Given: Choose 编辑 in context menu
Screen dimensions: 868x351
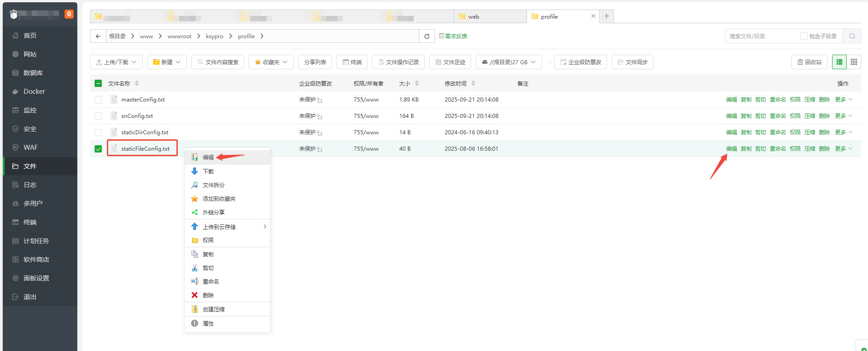Looking at the screenshot, I should 227,158.
